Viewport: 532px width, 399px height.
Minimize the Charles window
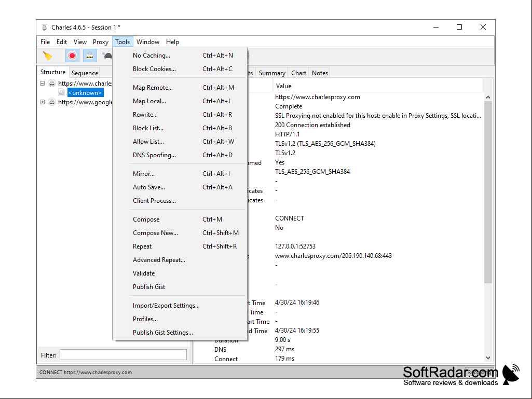pyautogui.click(x=436, y=27)
